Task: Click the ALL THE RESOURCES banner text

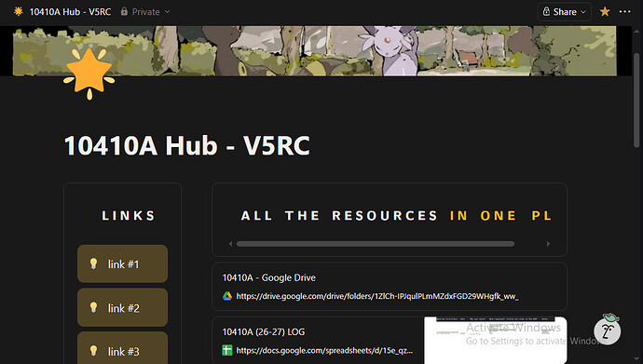Action: [397, 216]
